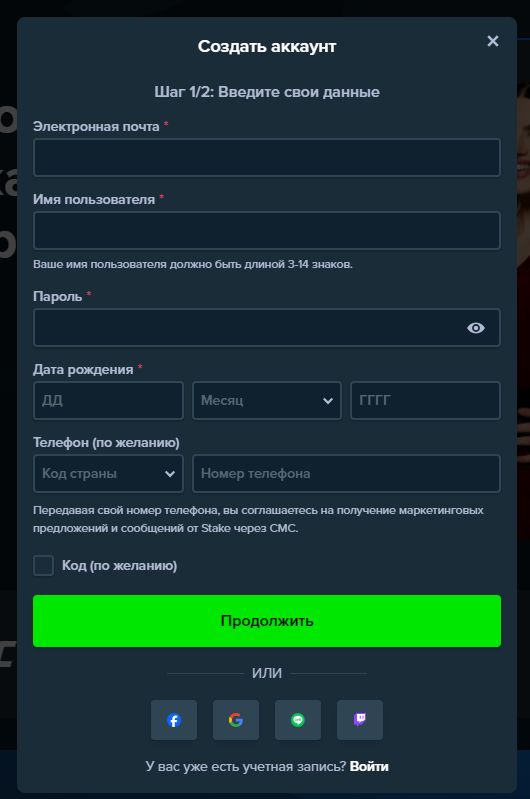
Task: Click the ГГГГ year field
Action: point(426,401)
